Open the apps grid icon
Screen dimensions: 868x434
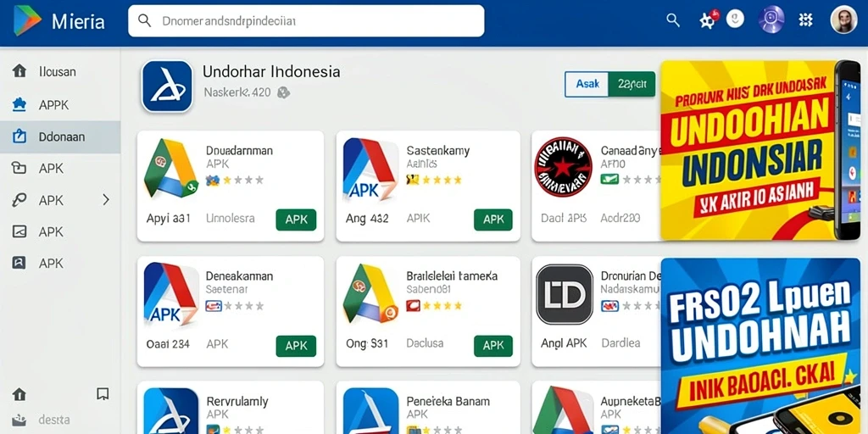806,20
